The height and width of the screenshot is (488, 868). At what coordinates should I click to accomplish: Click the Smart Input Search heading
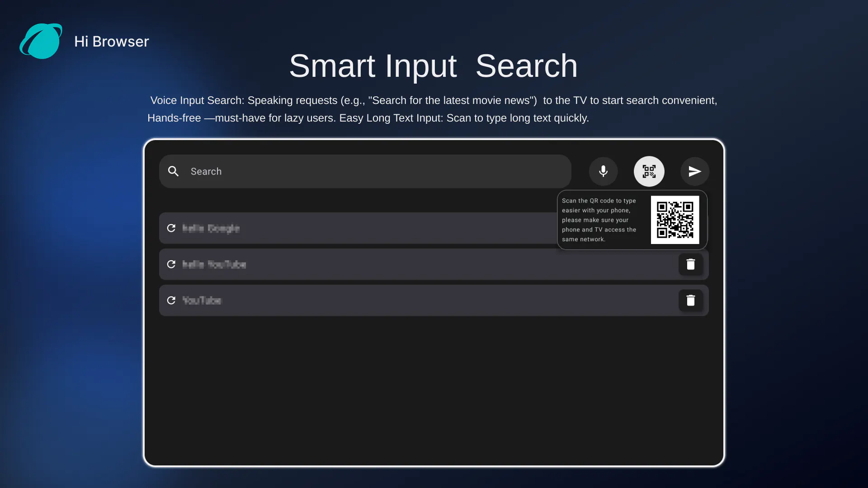[x=433, y=66]
